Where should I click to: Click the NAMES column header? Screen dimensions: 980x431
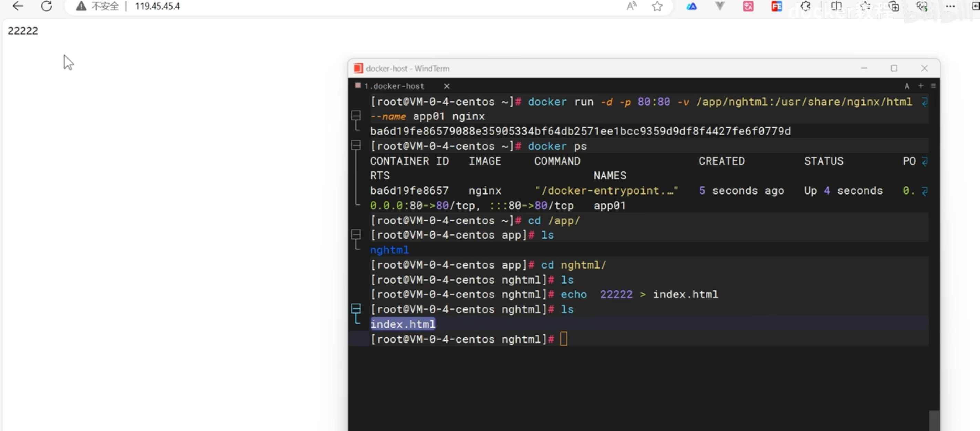610,176
